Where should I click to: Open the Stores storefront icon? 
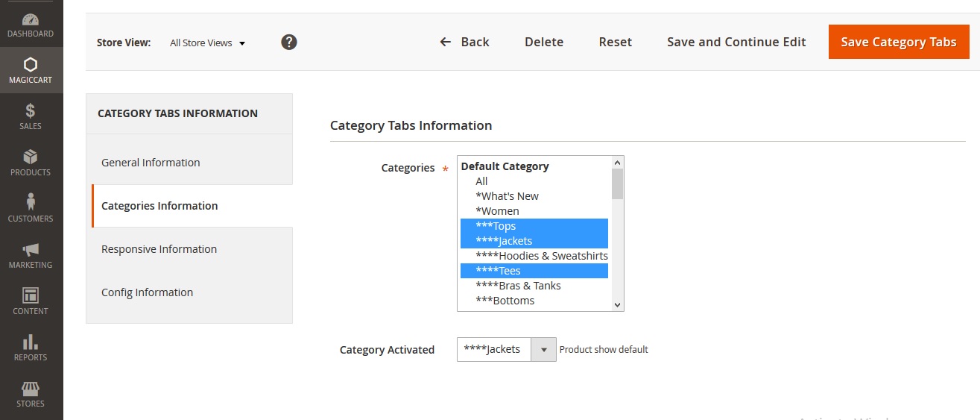31,389
